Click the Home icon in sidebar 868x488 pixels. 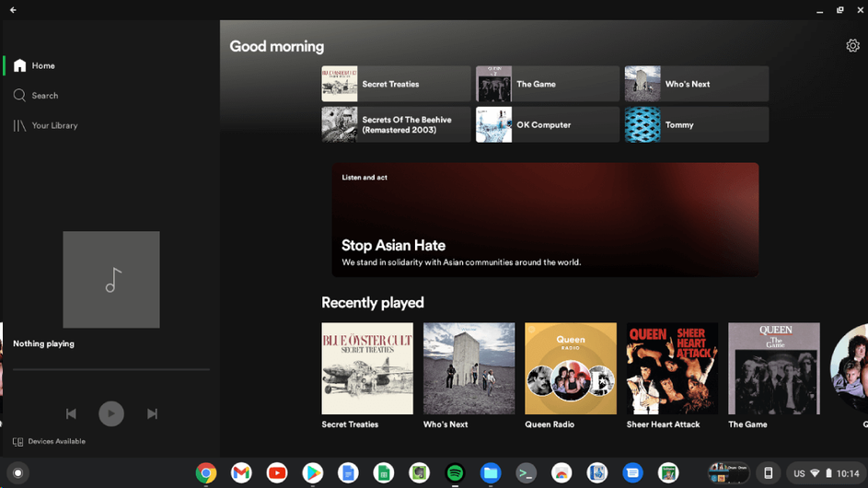19,65
